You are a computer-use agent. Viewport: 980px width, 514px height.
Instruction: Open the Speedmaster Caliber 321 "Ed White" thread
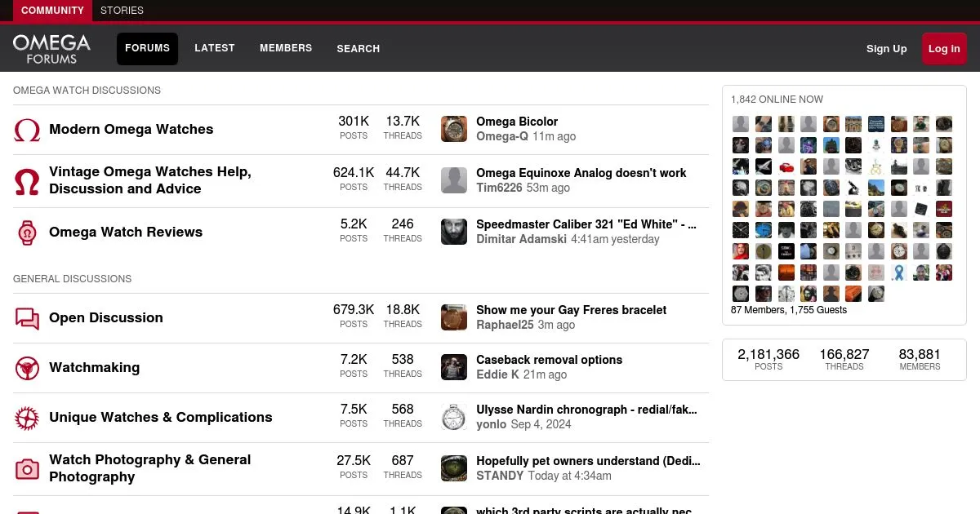pos(586,224)
